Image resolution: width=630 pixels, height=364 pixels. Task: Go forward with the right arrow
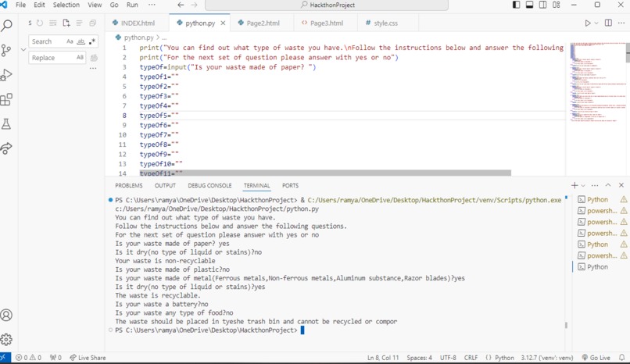pyautogui.click(x=194, y=5)
